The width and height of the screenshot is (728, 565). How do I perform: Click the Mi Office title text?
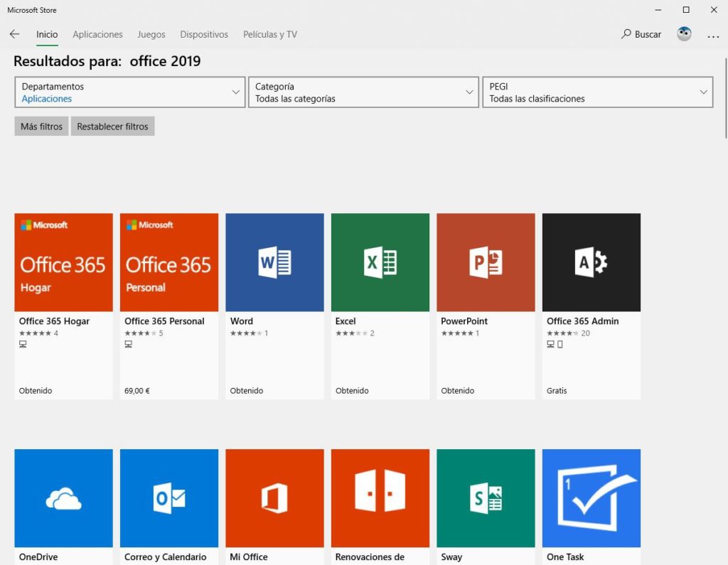tap(249, 556)
